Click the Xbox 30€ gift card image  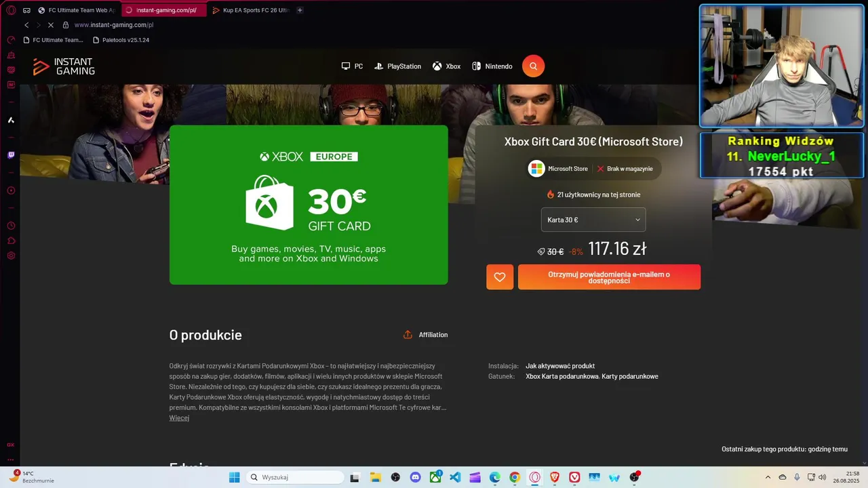[309, 205]
